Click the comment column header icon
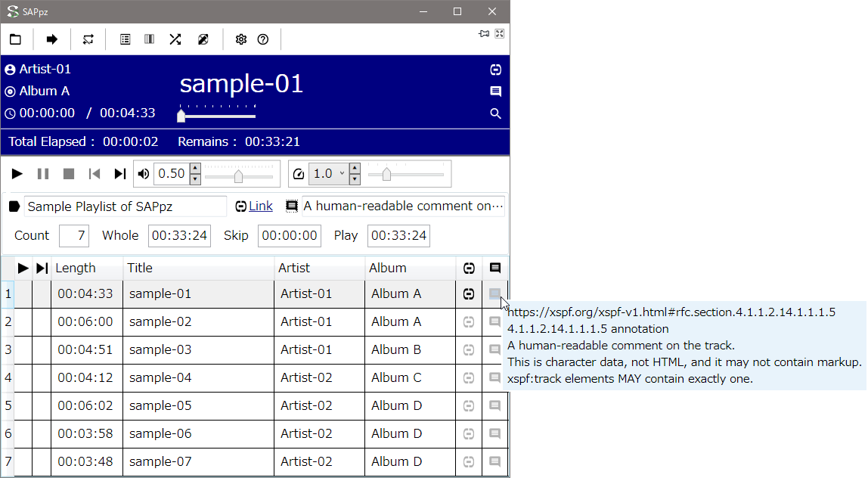Viewport: 868px width, 478px height. coord(495,268)
